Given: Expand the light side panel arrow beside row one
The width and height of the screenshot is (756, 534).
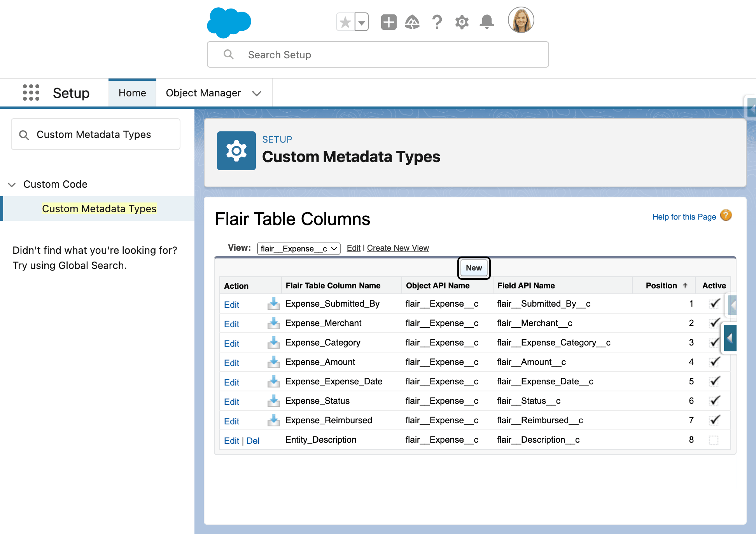Looking at the screenshot, I should pos(732,305).
